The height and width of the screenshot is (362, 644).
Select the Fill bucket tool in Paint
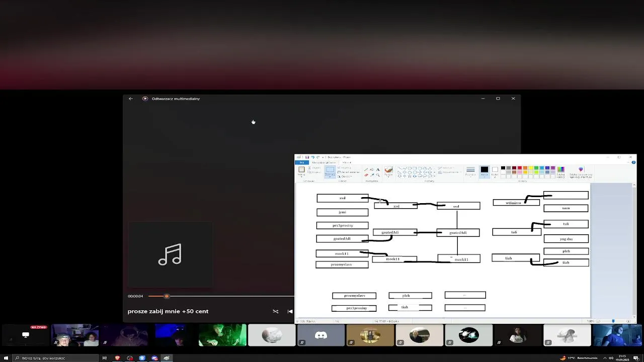tap(372, 169)
